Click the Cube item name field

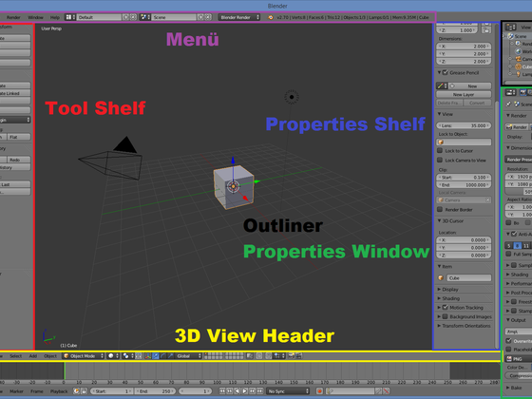point(468,277)
